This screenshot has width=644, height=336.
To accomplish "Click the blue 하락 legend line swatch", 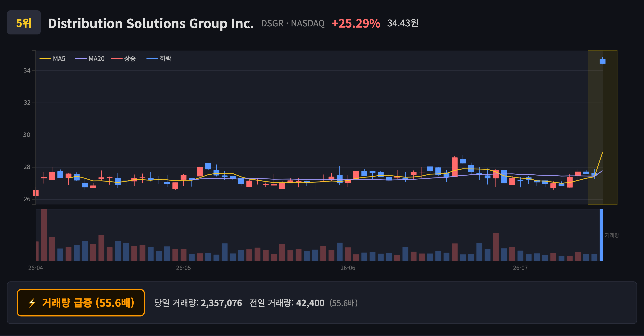I will click(x=152, y=59).
